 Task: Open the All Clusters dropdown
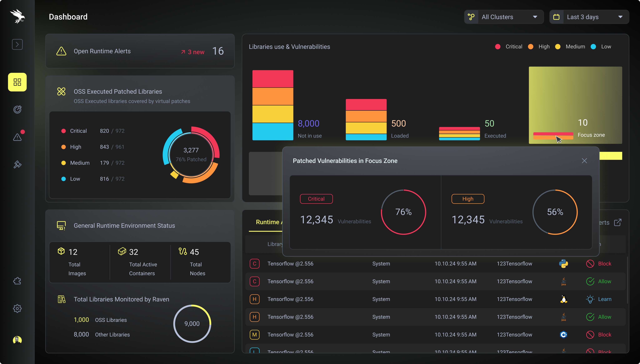tap(504, 17)
